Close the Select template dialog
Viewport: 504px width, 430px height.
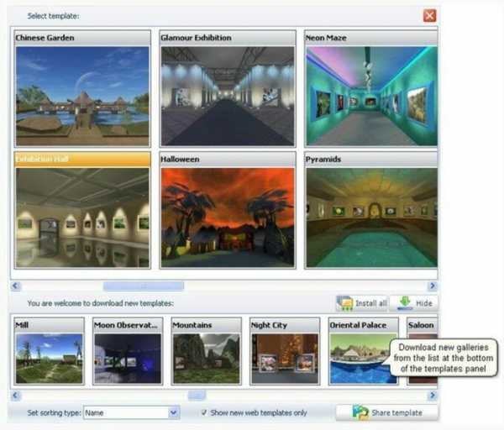click(x=429, y=15)
